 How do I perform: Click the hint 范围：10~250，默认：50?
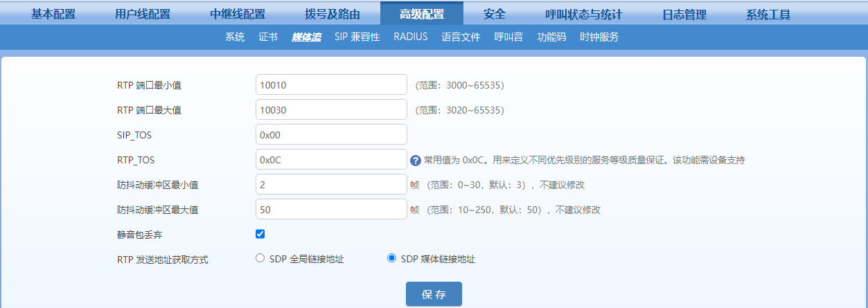pos(485,210)
